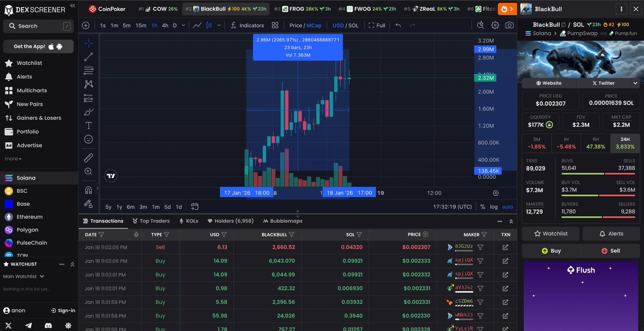This screenshot has height=331, width=644.
Task: Select the text annotation tool
Action: point(89,126)
